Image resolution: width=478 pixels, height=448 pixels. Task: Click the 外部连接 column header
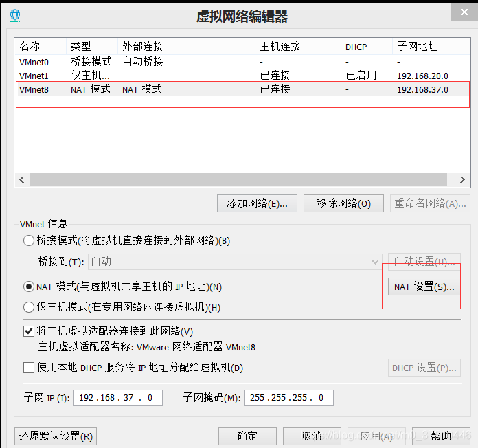click(x=187, y=46)
